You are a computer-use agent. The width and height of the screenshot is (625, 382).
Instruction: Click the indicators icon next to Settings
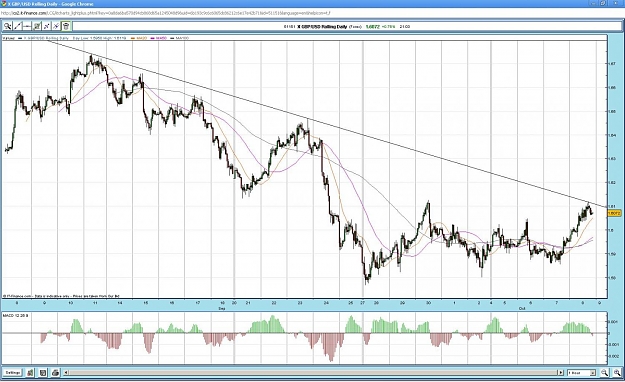(30, 373)
